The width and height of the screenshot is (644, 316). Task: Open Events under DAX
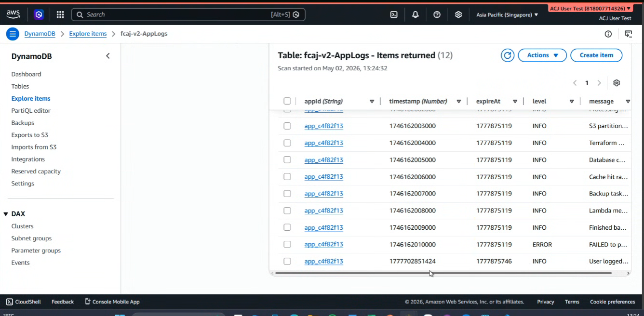coord(20,263)
